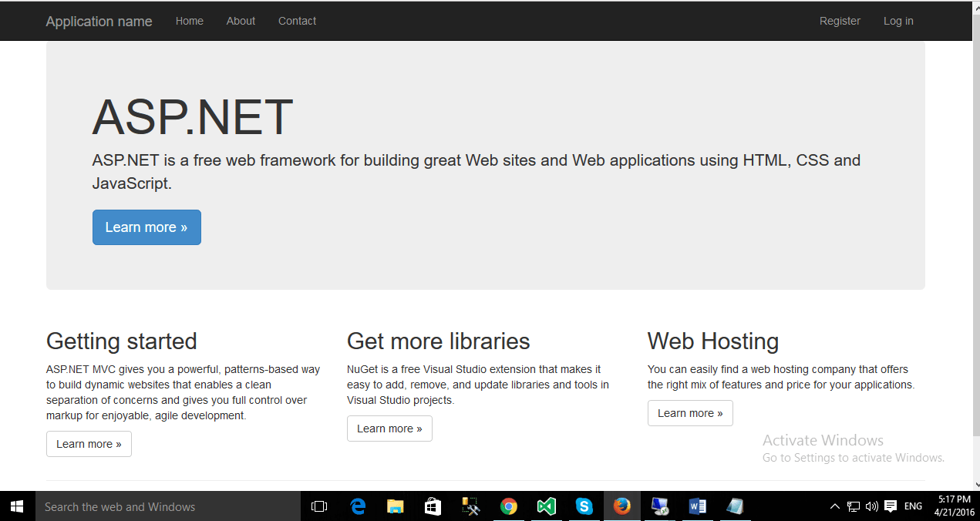Open the remote desktop computer taskbar icon

click(x=660, y=506)
